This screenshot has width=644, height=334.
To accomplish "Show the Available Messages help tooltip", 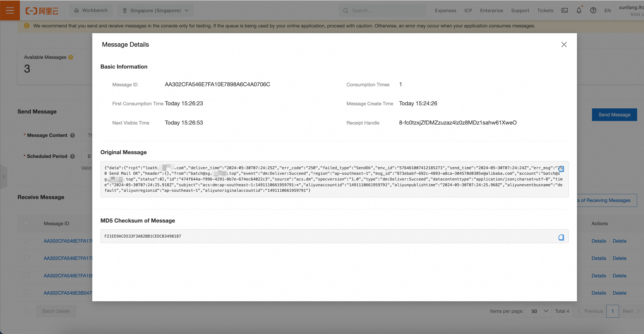I will point(71,57).
